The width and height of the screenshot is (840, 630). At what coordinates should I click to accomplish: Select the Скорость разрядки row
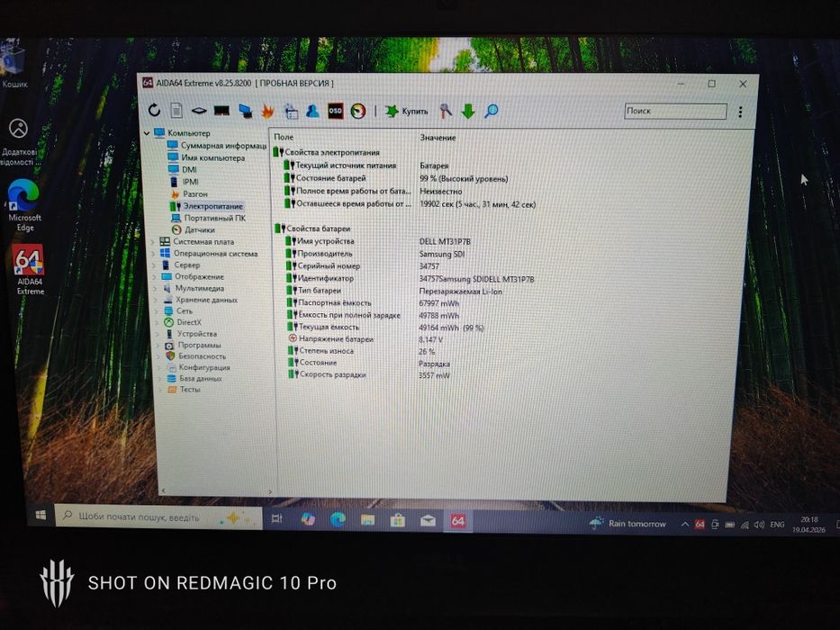(410, 375)
